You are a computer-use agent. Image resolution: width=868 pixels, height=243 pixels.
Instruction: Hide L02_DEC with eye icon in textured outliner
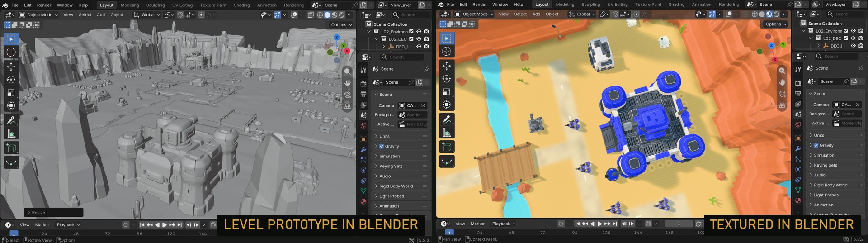854,38
